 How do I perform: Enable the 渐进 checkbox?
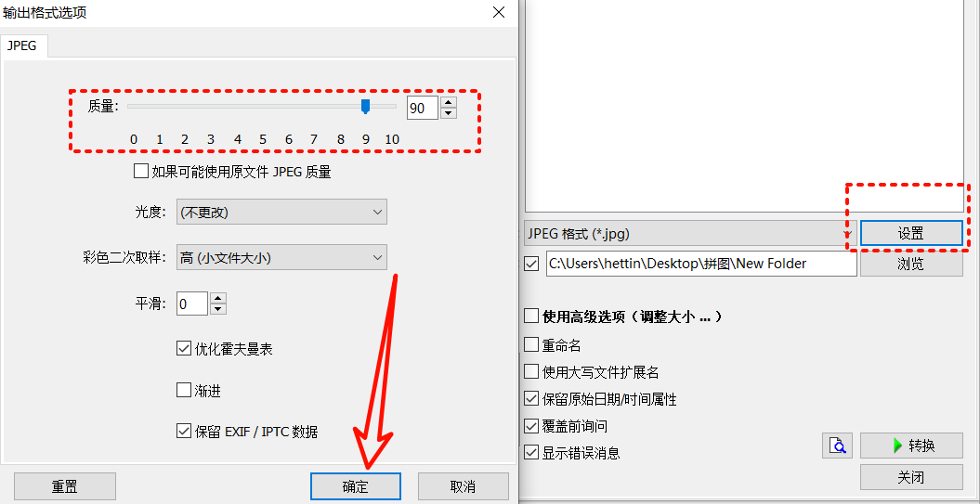click(183, 391)
